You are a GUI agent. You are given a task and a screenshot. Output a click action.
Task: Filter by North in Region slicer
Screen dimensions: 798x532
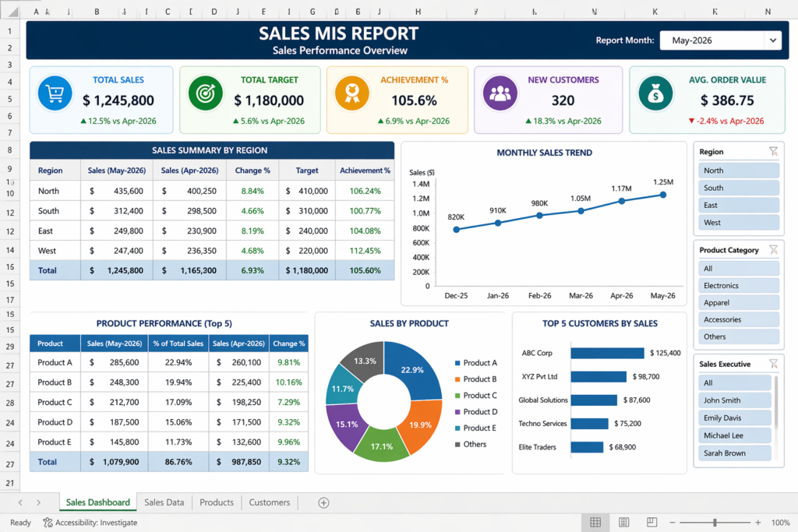739,171
